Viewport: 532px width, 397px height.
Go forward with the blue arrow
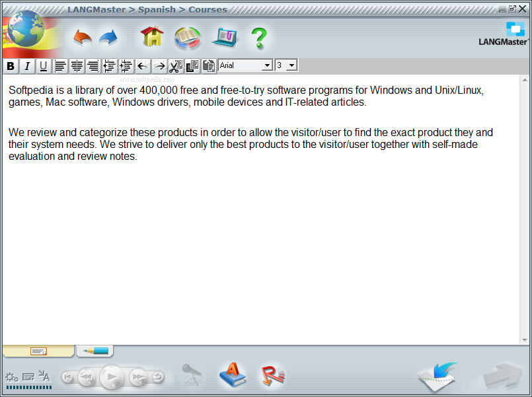click(108, 38)
